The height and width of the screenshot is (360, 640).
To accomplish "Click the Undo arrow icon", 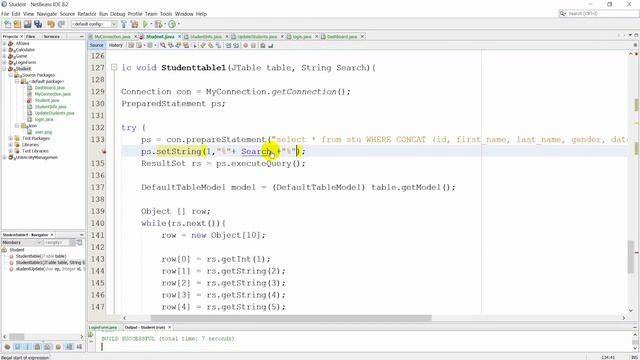I will pos(51,24).
